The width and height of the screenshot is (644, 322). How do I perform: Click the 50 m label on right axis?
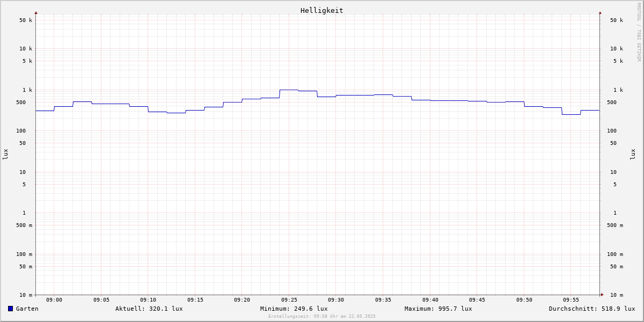click(617, 267)
